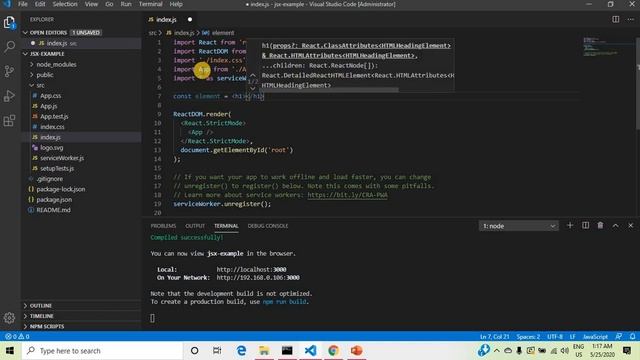This screenshot has width=640, height=360.
Task: Switch to the Debug Console tab
Action: coord(268,226)
